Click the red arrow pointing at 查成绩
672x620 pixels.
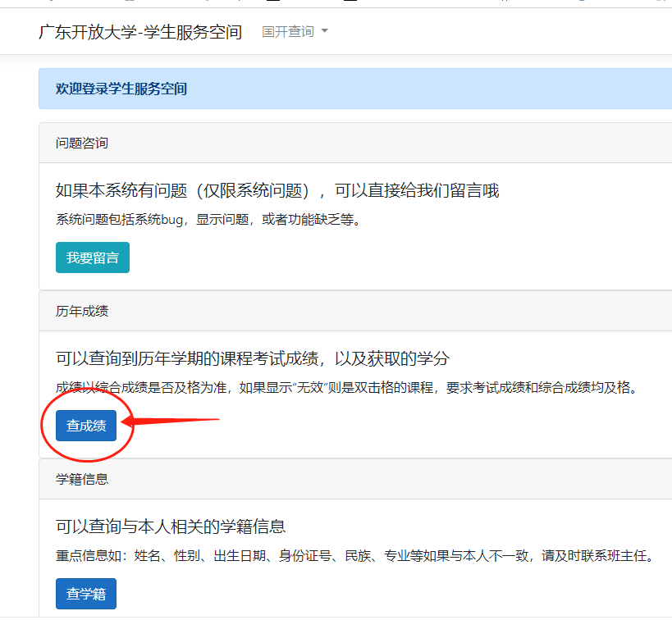(172, 424)
